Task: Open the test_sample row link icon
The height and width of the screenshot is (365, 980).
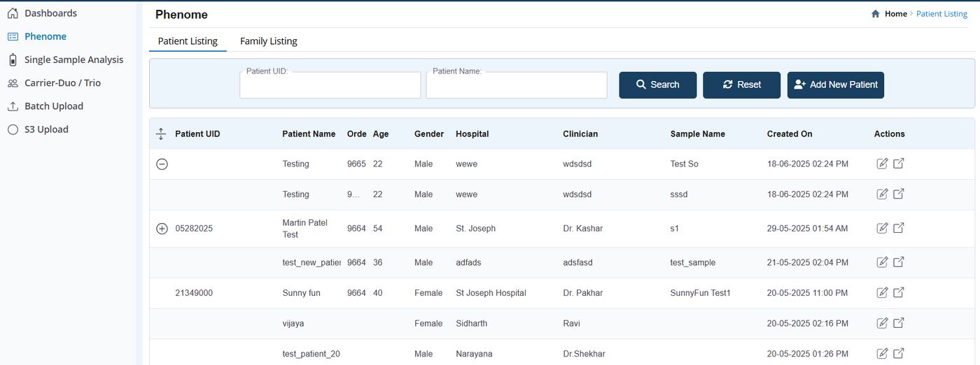Action: [899, 262]
